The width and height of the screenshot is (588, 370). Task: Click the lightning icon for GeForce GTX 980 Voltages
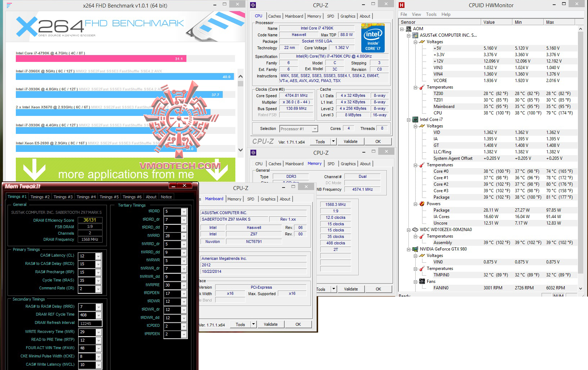[x=422, y=256]
